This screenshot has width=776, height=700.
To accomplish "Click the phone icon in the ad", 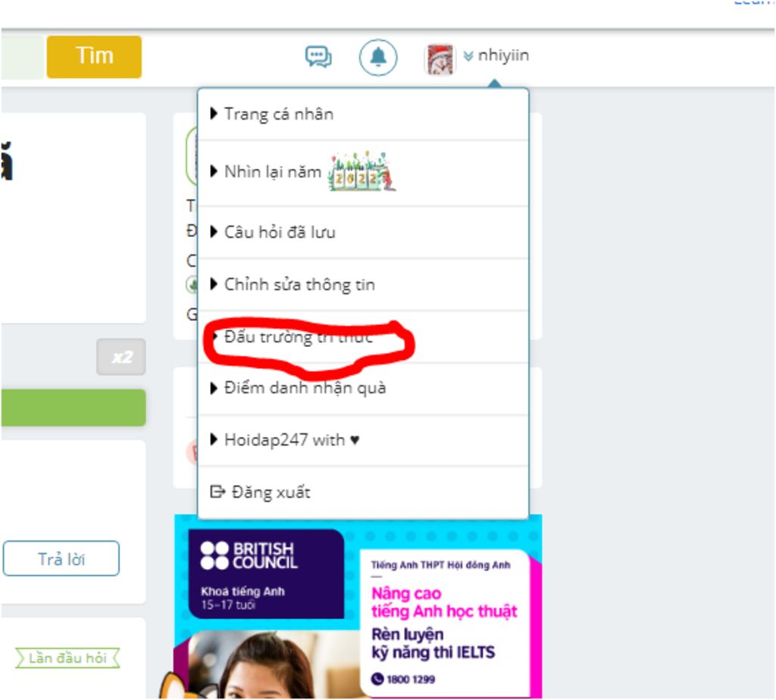I will point(377,680).
